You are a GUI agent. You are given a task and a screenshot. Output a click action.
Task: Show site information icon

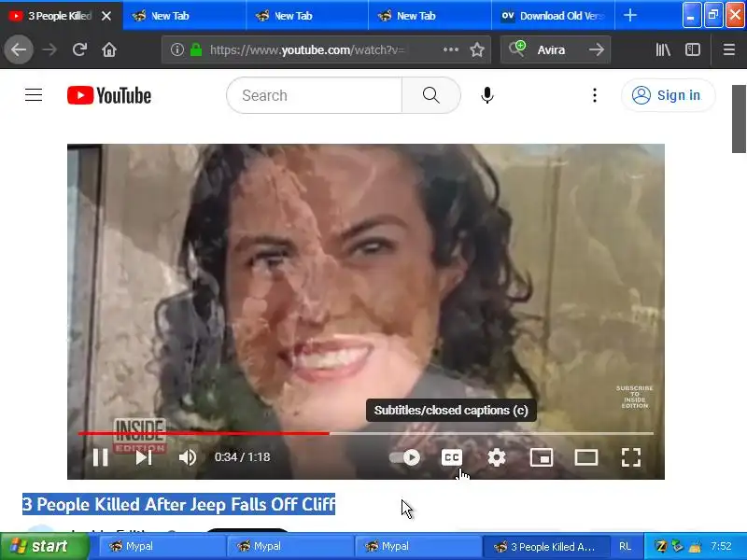click(177, 49)
